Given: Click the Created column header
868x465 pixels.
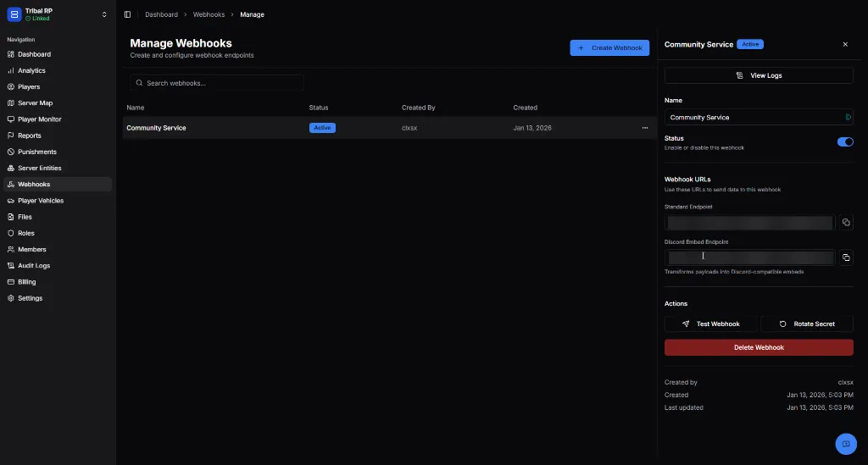Looking at the screenshot, I should [525, 108].
